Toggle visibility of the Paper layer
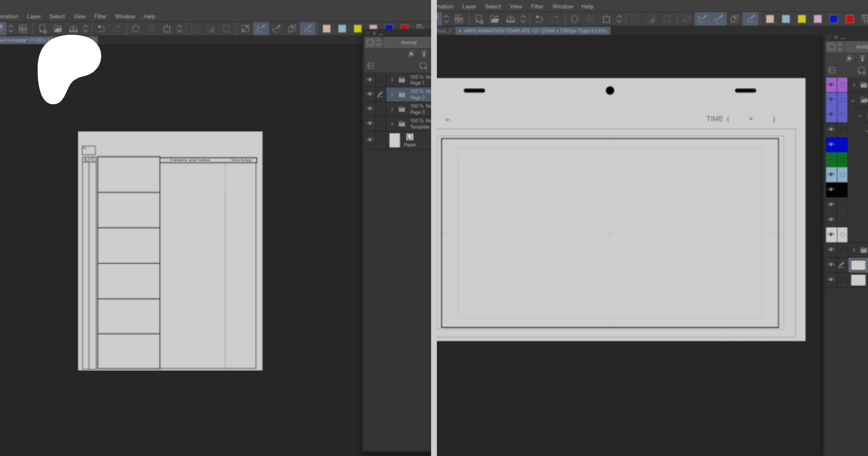This screenshot has height=456, width=868. point(370,140)
